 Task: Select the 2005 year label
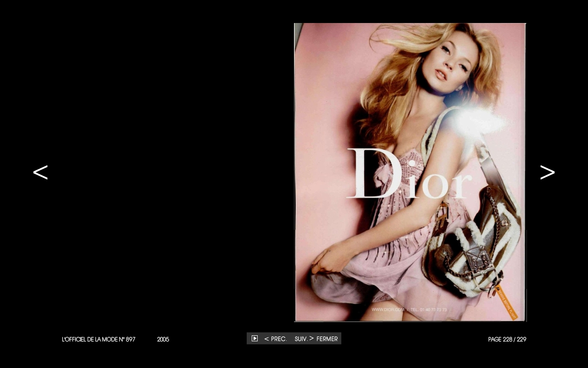pos(163,339)
